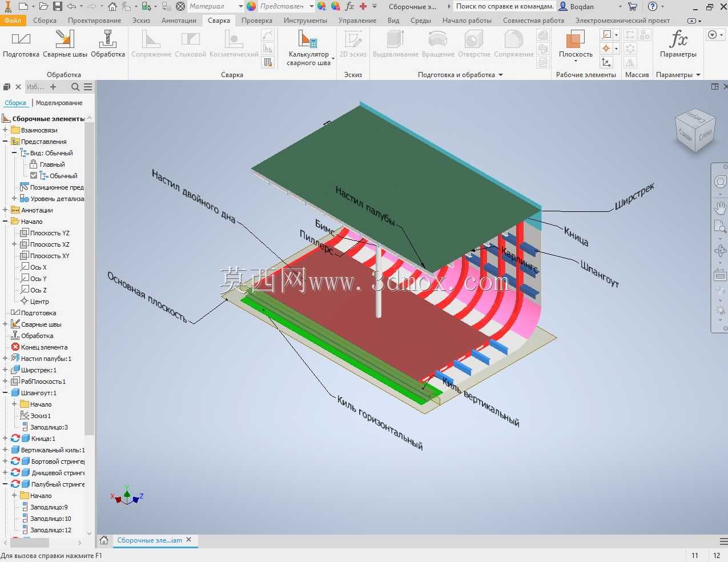The image size is (728, 562).
Task: Open the document tabs menu at bottom right
Action: 723,541
